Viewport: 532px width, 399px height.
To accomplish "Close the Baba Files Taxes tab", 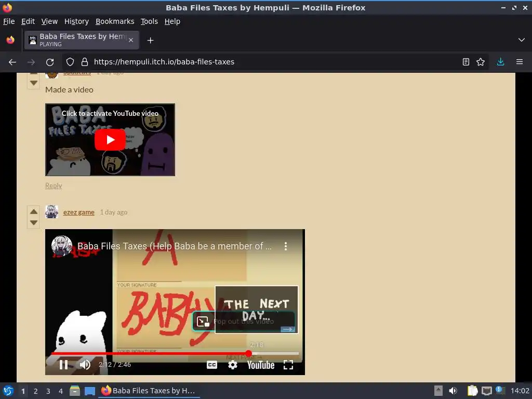I will 131,40.
